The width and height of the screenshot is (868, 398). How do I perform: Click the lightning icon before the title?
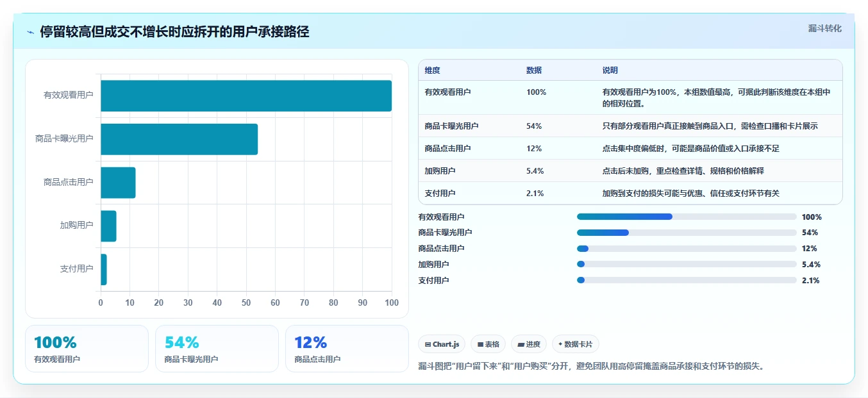(x=31, y=32)
